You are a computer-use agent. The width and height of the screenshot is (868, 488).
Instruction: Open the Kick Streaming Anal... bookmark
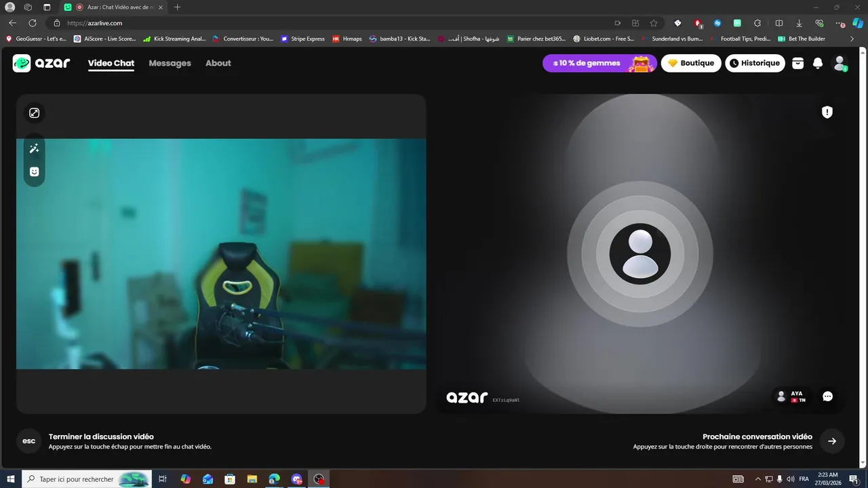174,39
